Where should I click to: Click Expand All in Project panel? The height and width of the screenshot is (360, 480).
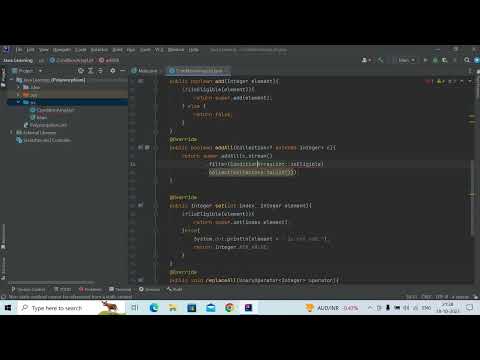click(90, 71)
